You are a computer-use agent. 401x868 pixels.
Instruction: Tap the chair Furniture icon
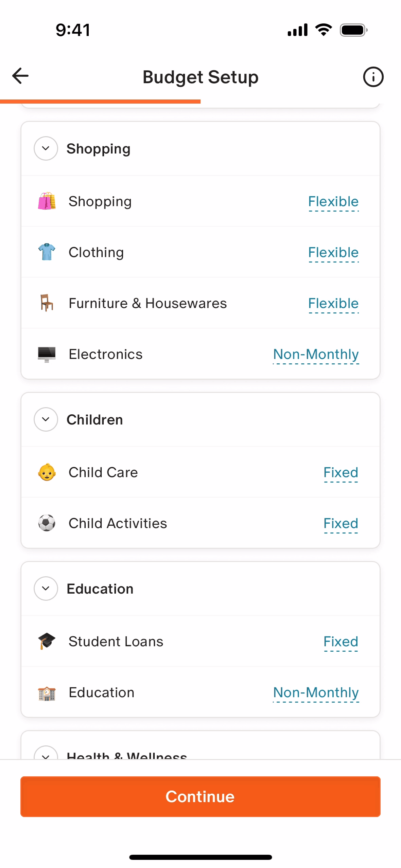click(x=47, y=303)
